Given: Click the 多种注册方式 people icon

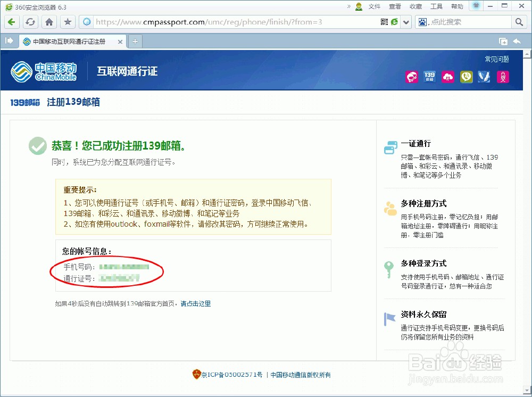Looking at the screenshot, I should point(390,208).
